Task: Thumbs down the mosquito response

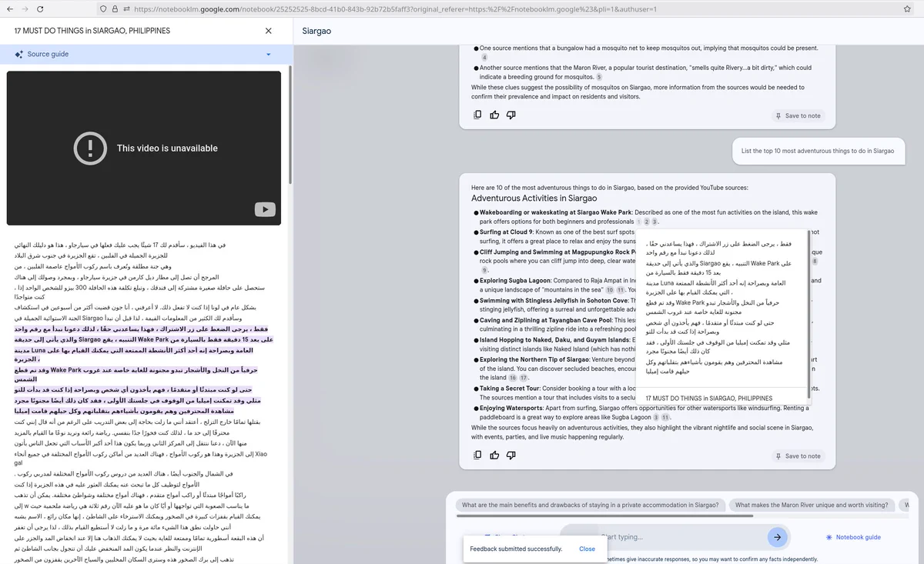Action: pos(511,115)
